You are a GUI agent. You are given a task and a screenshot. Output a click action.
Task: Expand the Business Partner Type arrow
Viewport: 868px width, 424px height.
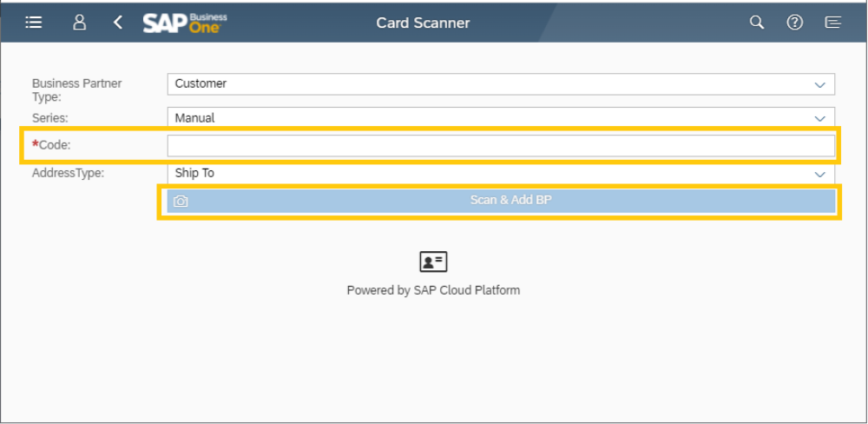820,85
